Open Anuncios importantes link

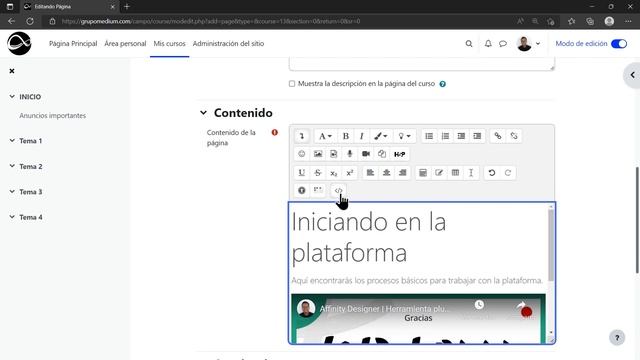(53, 116)
